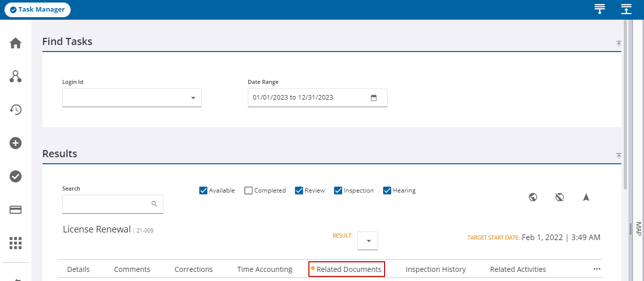Open the apps grid icon
This screenshot has height=281, width=644.
(x=16, y=243)
